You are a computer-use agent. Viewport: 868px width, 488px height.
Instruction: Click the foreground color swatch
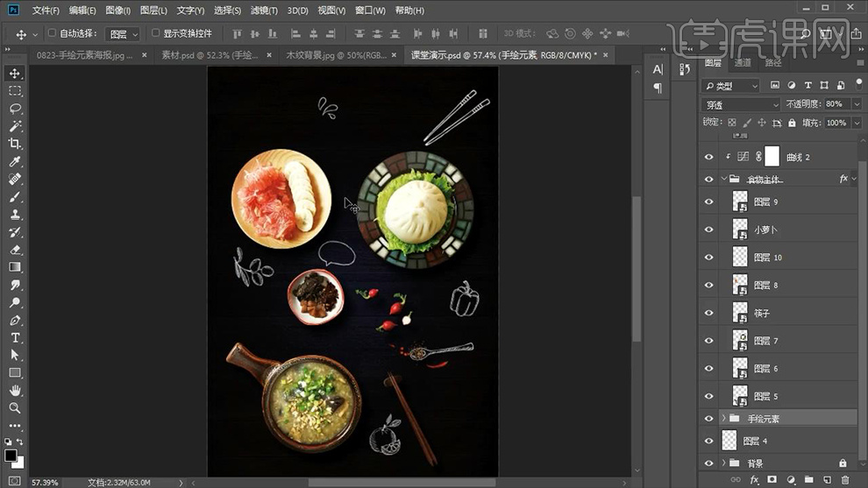point(11,456)
